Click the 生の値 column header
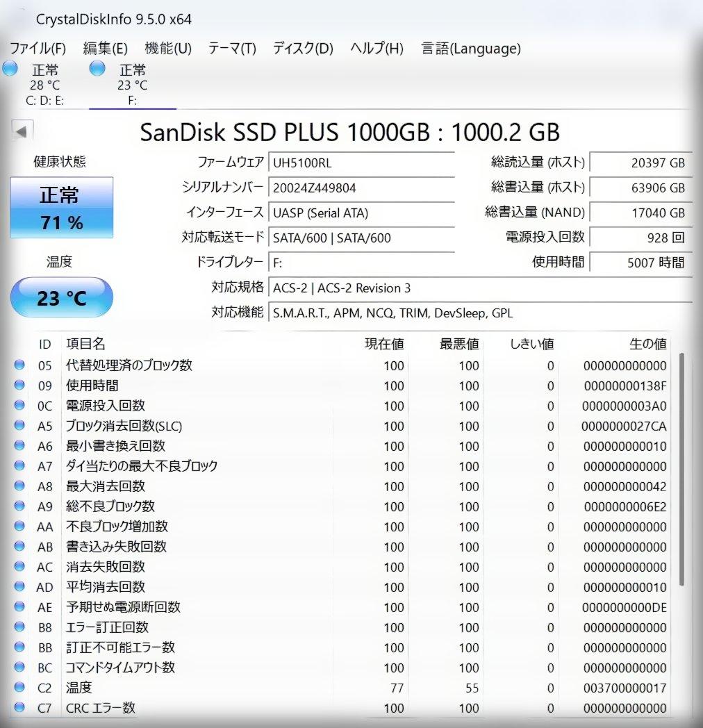This screenshot has height=728, width=703. (648, 344)
